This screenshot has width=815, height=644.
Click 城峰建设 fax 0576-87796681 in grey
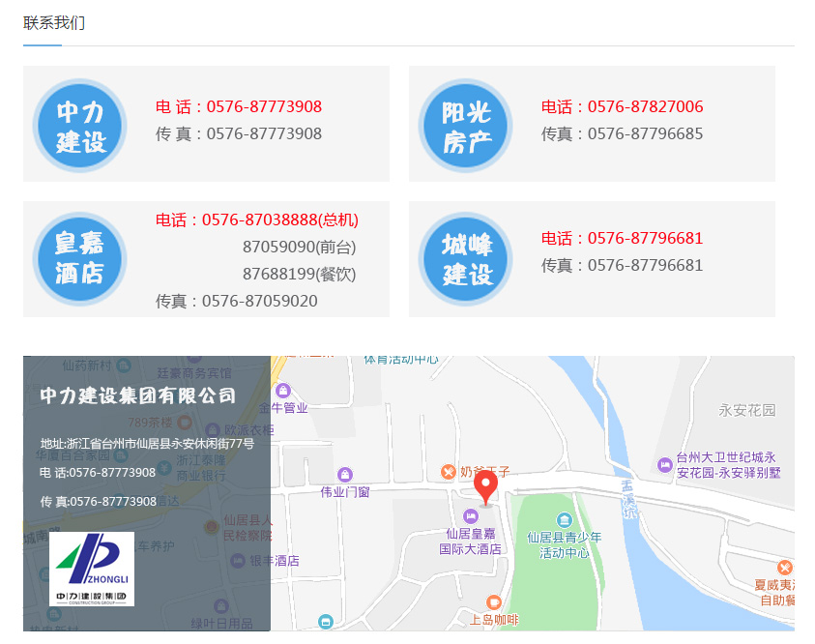pyautogui.click(x=623, y=265)
